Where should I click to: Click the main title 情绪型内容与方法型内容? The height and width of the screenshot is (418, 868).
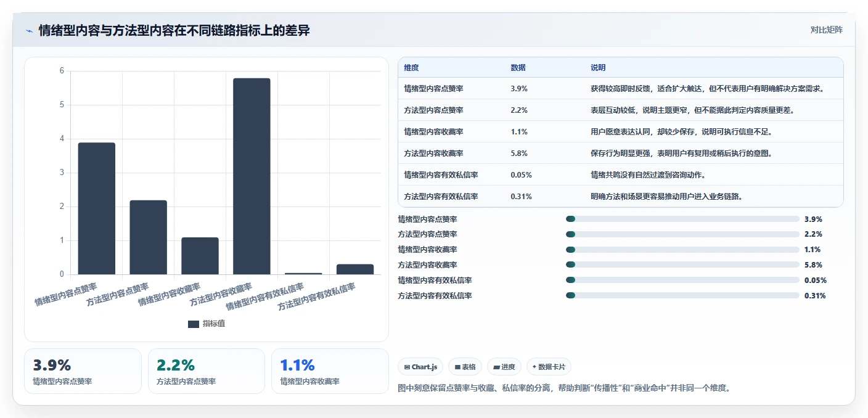tap(174, 31)
